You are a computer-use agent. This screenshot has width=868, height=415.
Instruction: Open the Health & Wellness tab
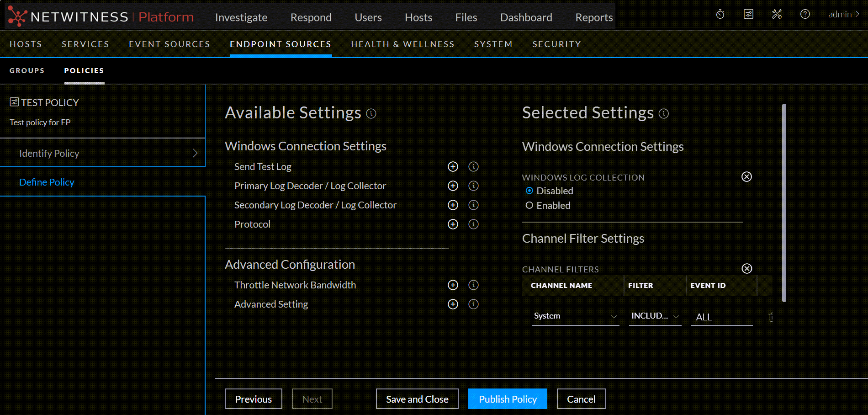402,44
